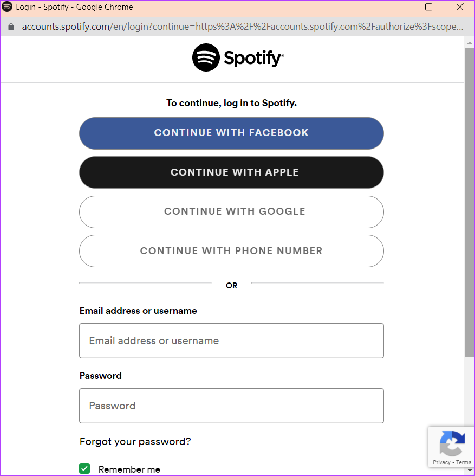Focus the Password input field
This screenshot has width=475, height=476.
[231, 406]
